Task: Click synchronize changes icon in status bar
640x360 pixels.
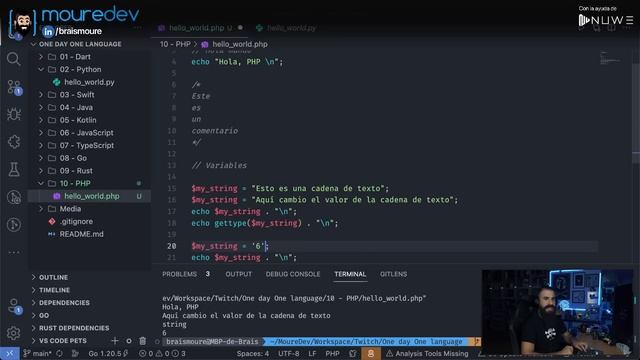Action: (60, 353)
